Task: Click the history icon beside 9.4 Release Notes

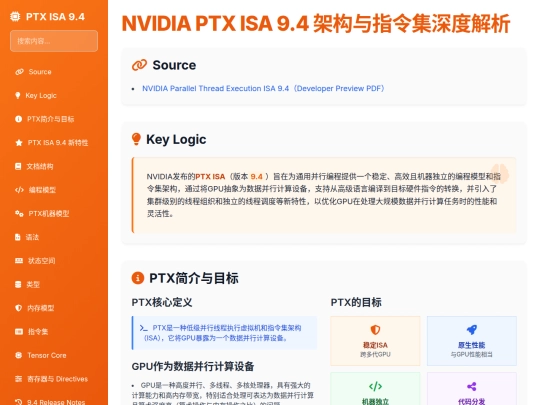Action: 19,402
